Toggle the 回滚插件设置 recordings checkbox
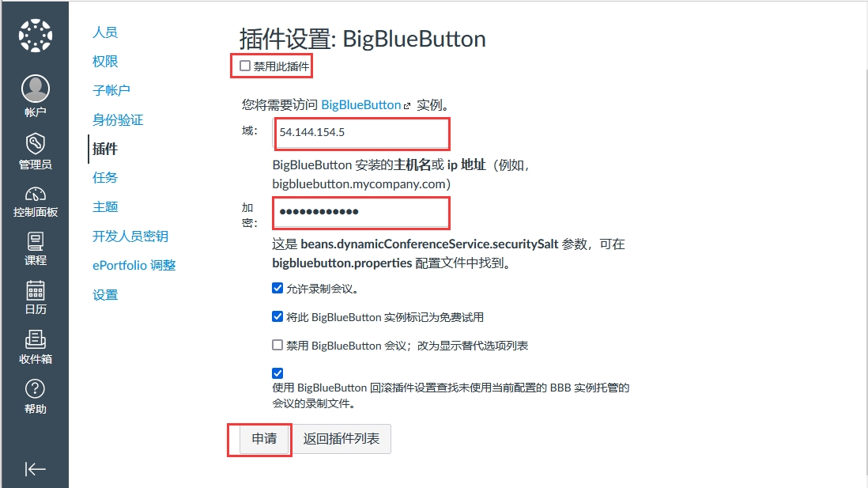 [x=278, y=373]
